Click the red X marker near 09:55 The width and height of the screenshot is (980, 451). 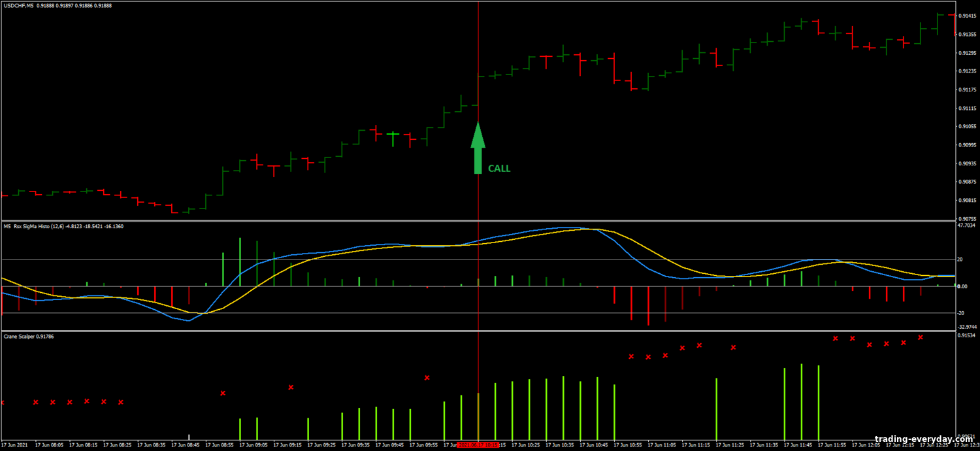tap(427, 378)
